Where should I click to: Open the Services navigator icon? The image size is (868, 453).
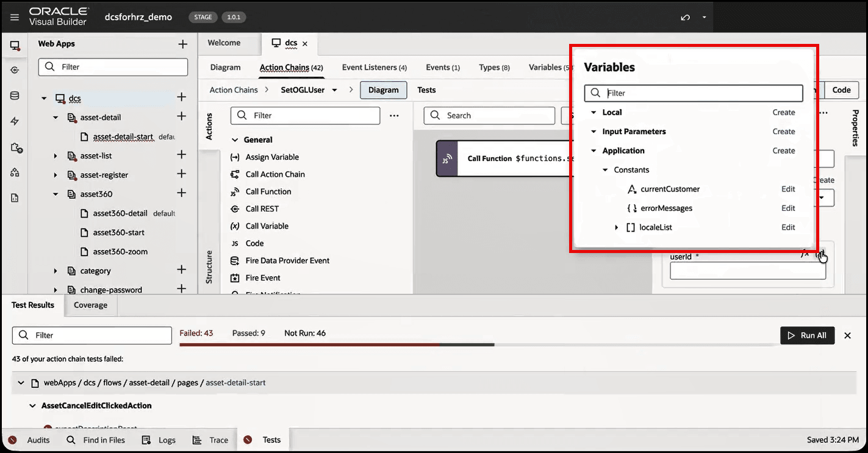[15, 70]
